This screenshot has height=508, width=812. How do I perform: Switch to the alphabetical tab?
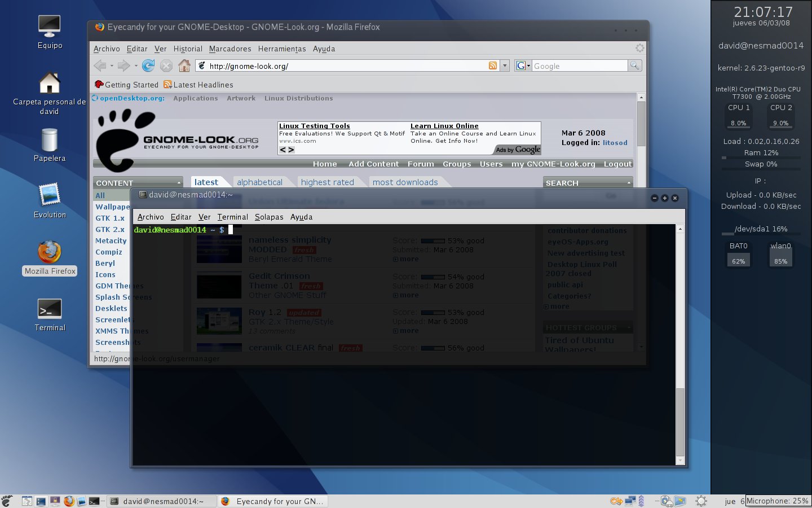[259, 182]
